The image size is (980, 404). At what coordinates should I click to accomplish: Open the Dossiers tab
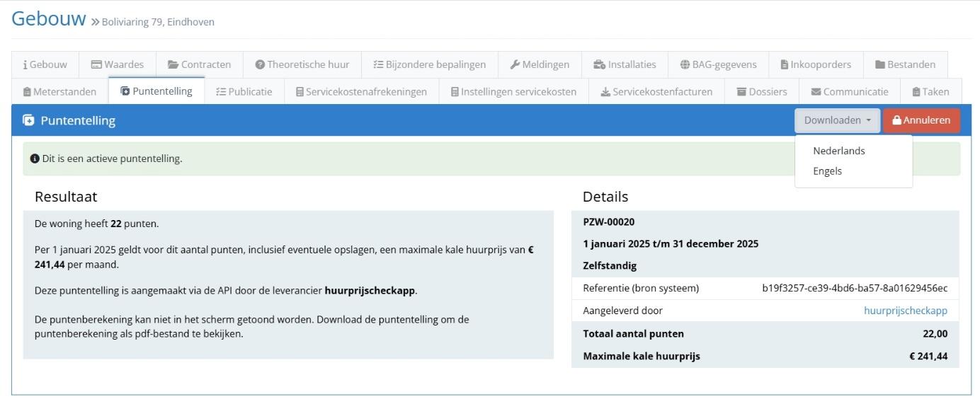click(x=762, y=91)
